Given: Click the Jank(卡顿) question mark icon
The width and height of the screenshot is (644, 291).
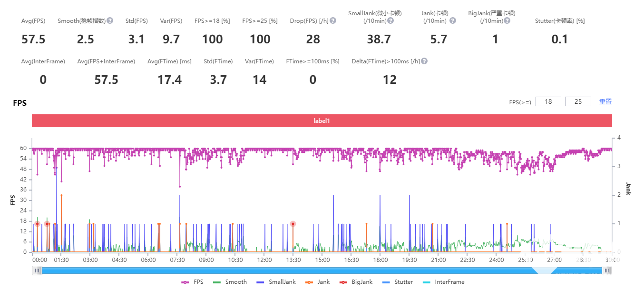Looking at the screenshot, I should click(x=453, y=21).
